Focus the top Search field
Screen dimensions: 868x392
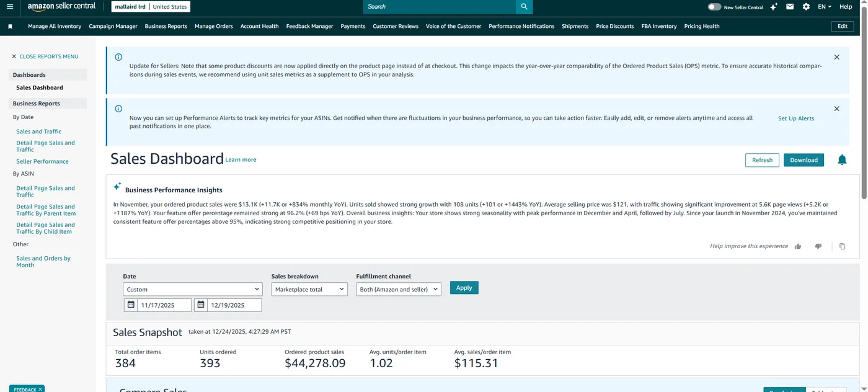pyautogui.click(x=440, y=7)
